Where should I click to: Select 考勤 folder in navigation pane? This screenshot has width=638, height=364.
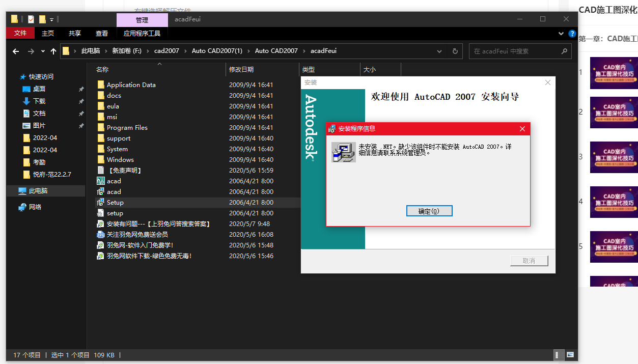tap(39, 162)
